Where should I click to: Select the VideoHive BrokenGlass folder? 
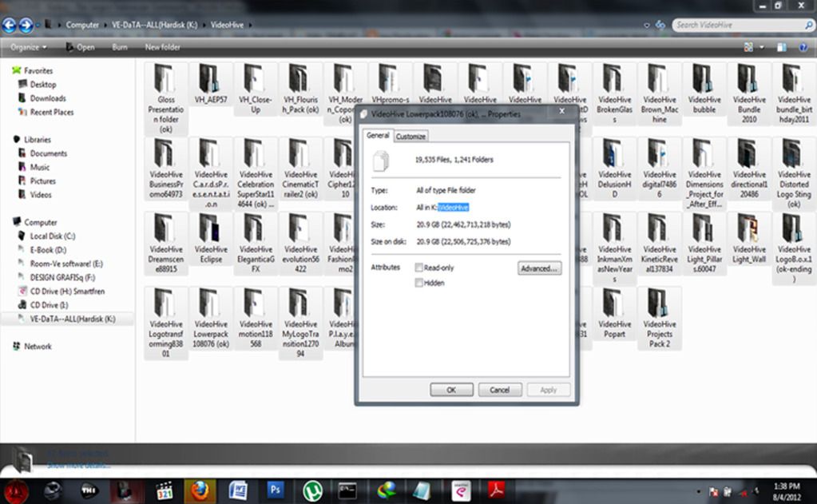(x=615, y=93)
